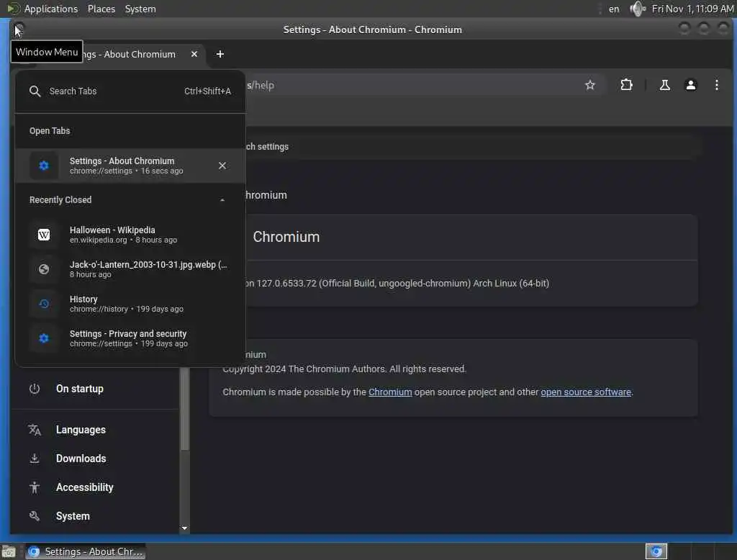Screen dimensions: 737x560
Task: Click the Accessibility person icon
Action: coord(35,487)
